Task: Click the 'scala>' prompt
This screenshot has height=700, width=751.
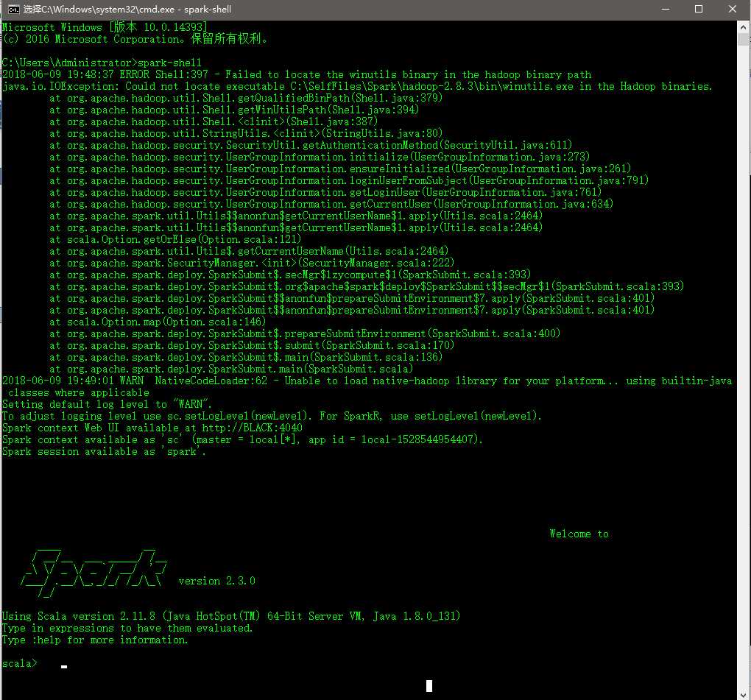Action: pos(19,663)
